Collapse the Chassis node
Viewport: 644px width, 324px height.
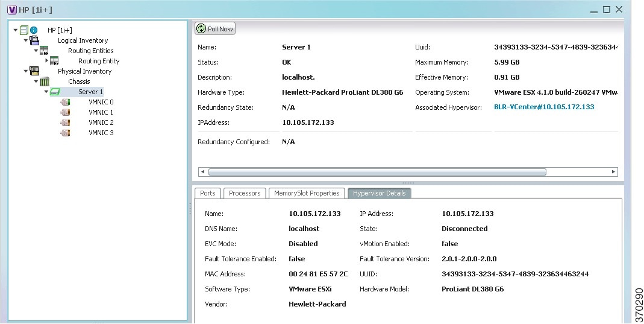tap(36, 81)
